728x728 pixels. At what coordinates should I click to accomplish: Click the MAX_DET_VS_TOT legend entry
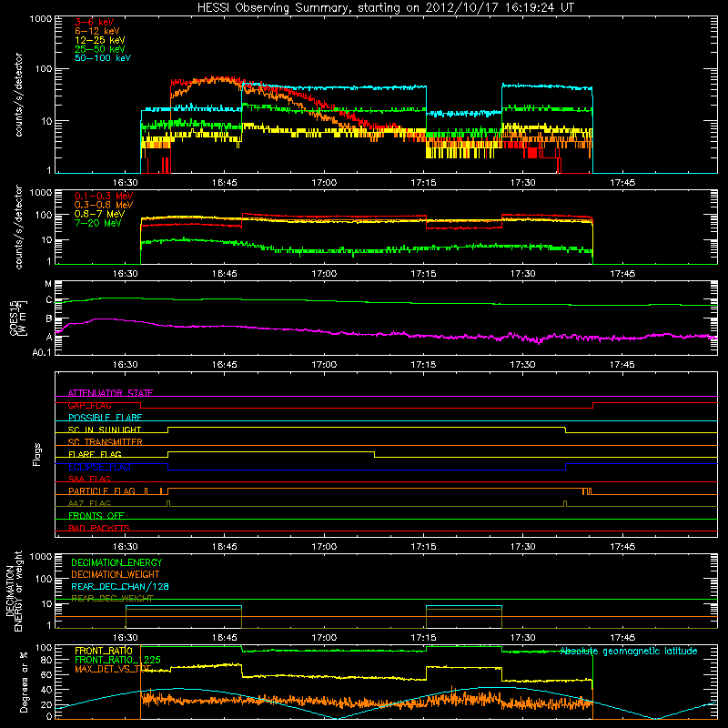(113, 669)
